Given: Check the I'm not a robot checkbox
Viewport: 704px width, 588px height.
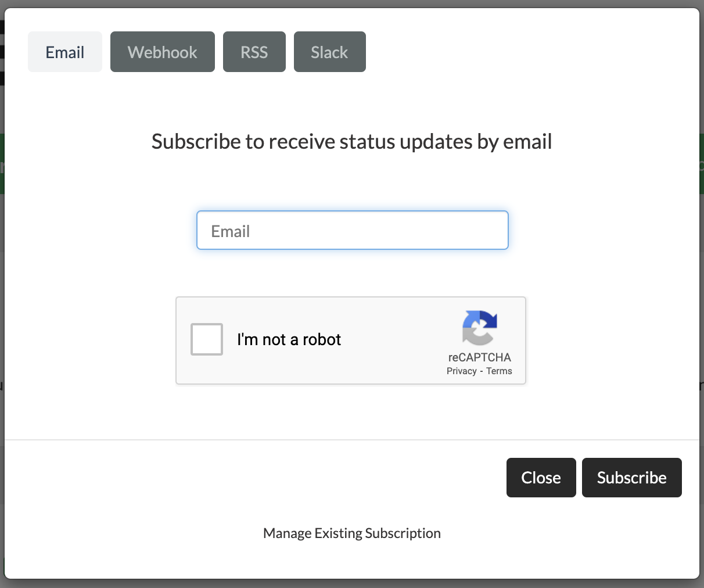Looking at the screenshot, I should pyautogui.click(x=207, y=339).
